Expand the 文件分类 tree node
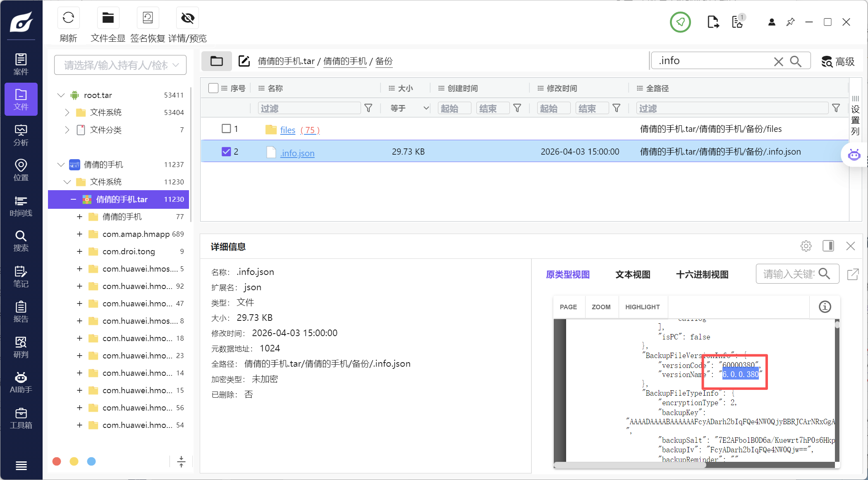 pyautogui.click(x=67, y=130)
